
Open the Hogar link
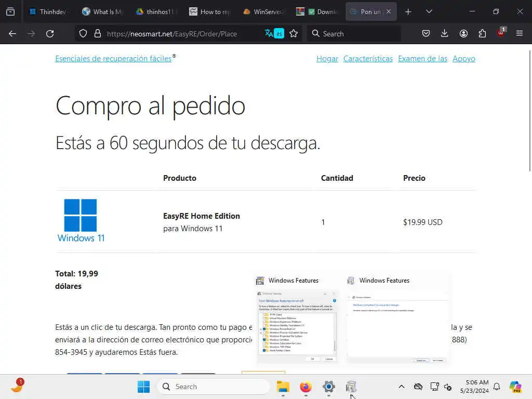[x=327, y=59]
